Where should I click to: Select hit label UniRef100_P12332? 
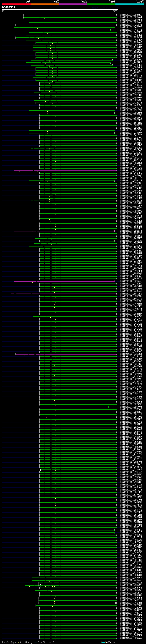tap(131, 115)
